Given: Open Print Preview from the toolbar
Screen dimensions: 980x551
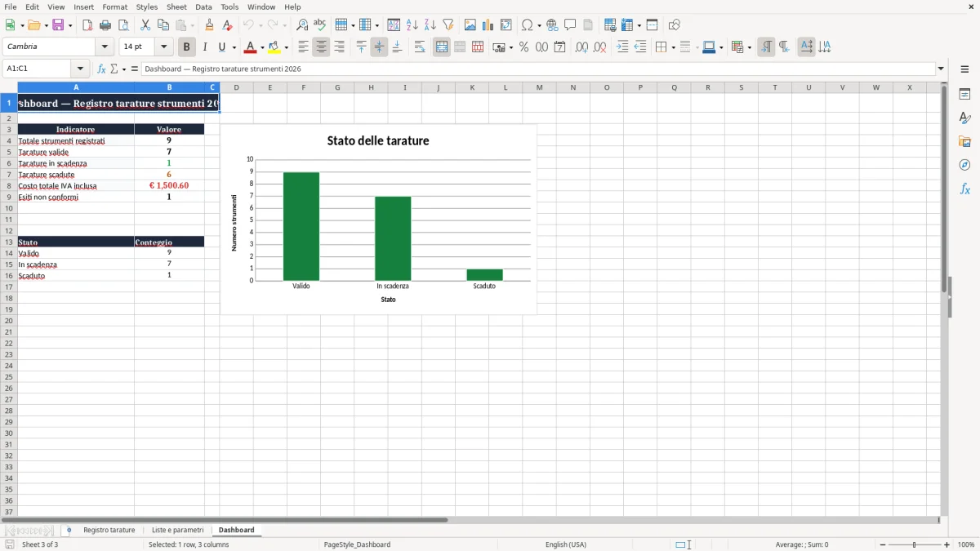Looking at the screenshot, I should pyautogui.click(x=123, y=25).
